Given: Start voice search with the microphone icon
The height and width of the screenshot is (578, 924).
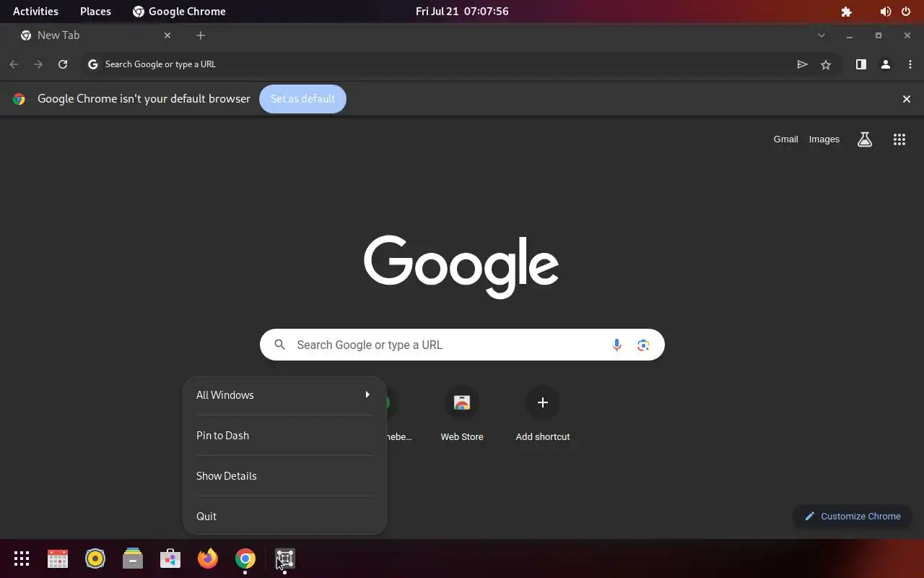Looking at the screenshot, I should [x=616, y=345].
